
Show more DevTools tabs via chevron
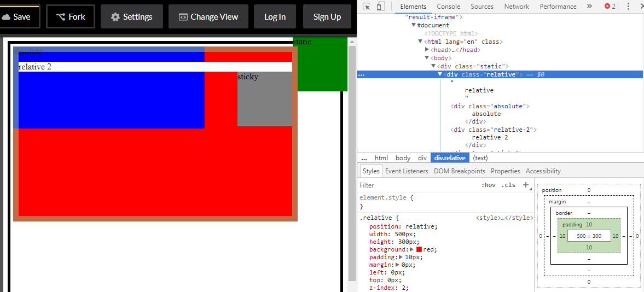(589, 7)
